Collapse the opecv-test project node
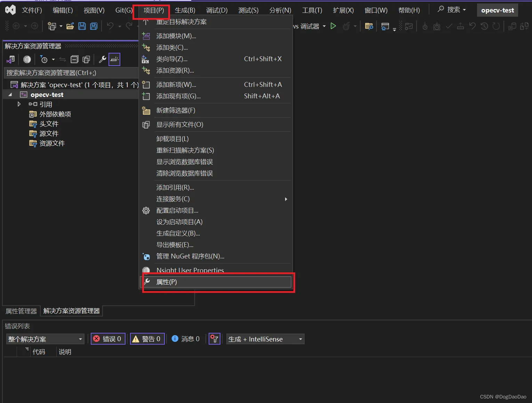Viewport: 532px width, 403px height. point(10,94)
